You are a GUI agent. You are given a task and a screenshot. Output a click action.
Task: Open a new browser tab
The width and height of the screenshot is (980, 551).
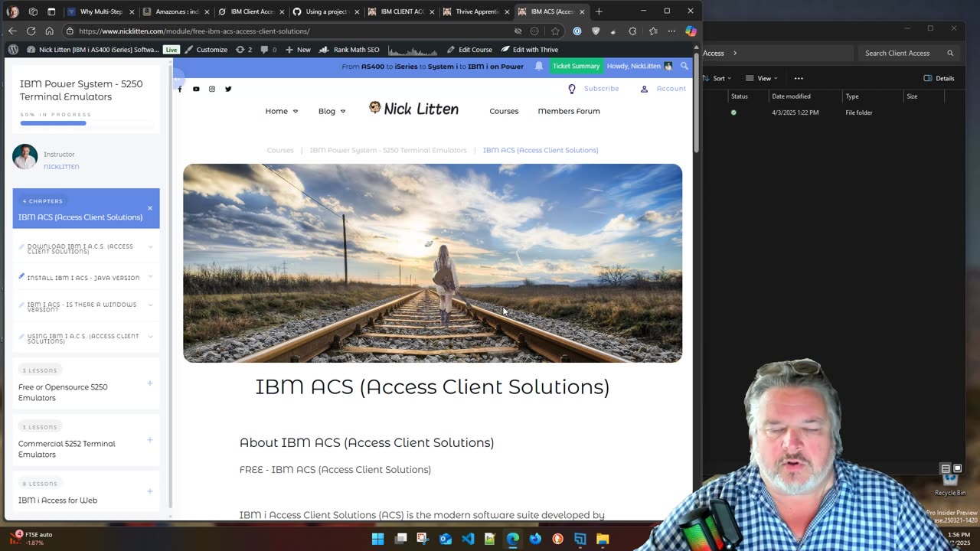tap(599, 11)
